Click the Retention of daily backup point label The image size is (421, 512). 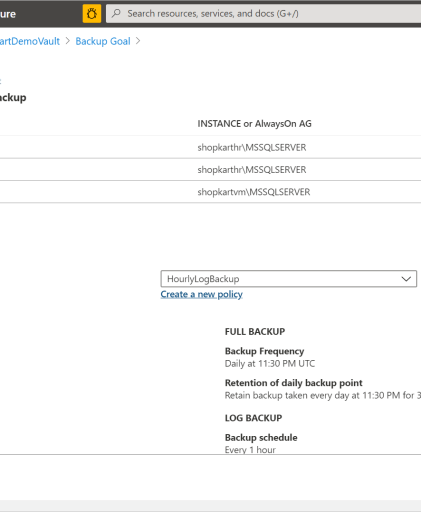294,383
